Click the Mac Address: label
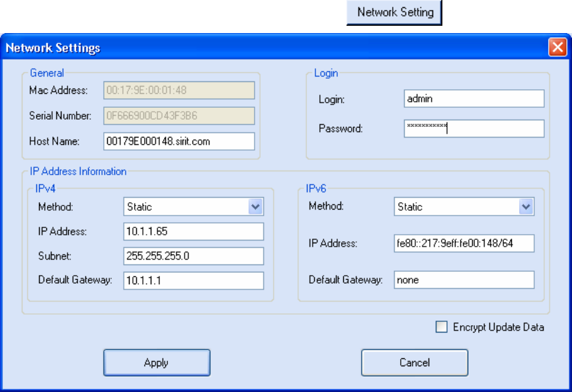Image resolution: width=572 pixels, height=392 pixels. point(58,90)
